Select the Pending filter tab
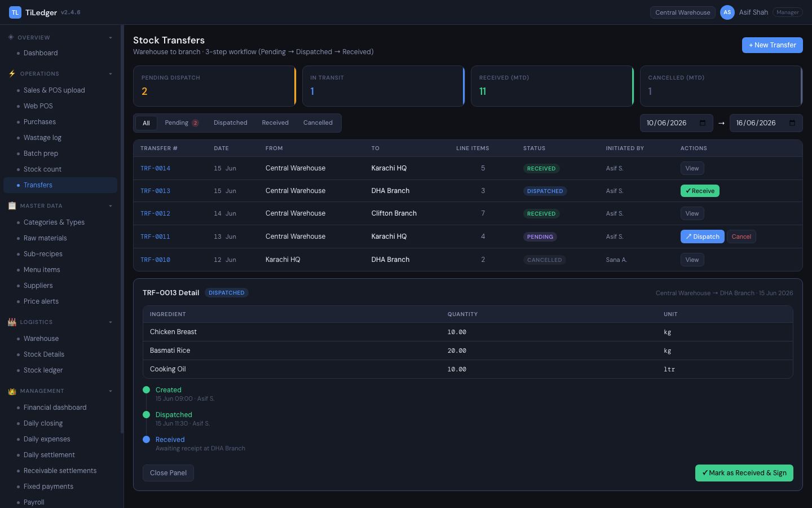The width and height of the screenshot is (812, 508). 182,123
